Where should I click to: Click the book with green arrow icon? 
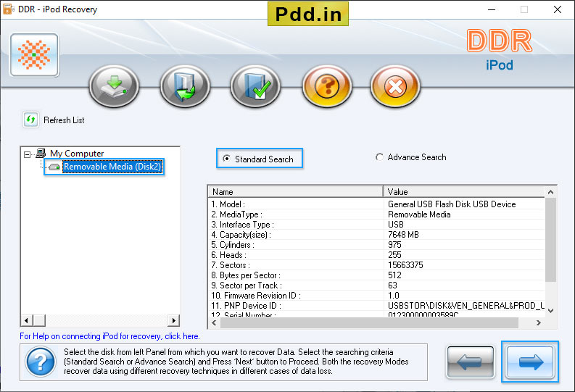pyautogui.click(x=185, y=86)
